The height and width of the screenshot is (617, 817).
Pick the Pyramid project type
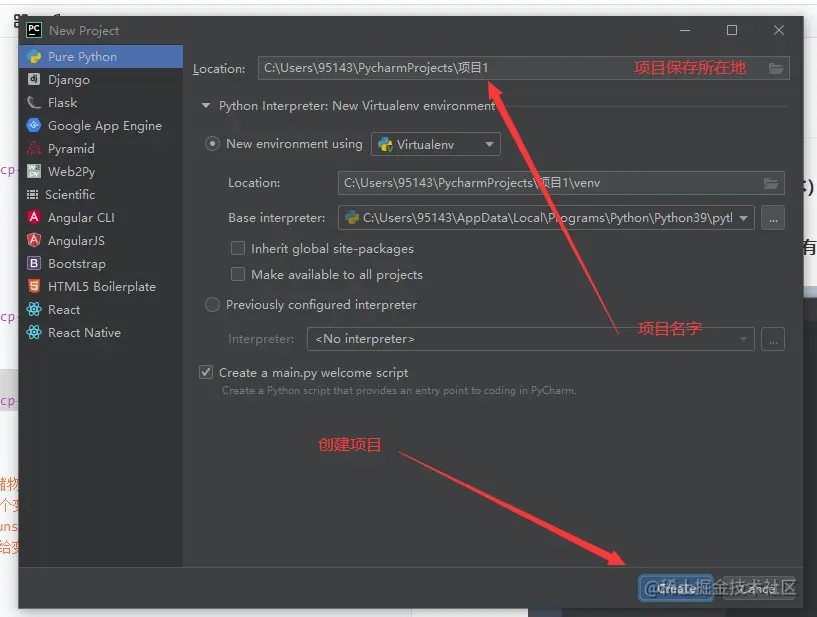click(101, 148)
